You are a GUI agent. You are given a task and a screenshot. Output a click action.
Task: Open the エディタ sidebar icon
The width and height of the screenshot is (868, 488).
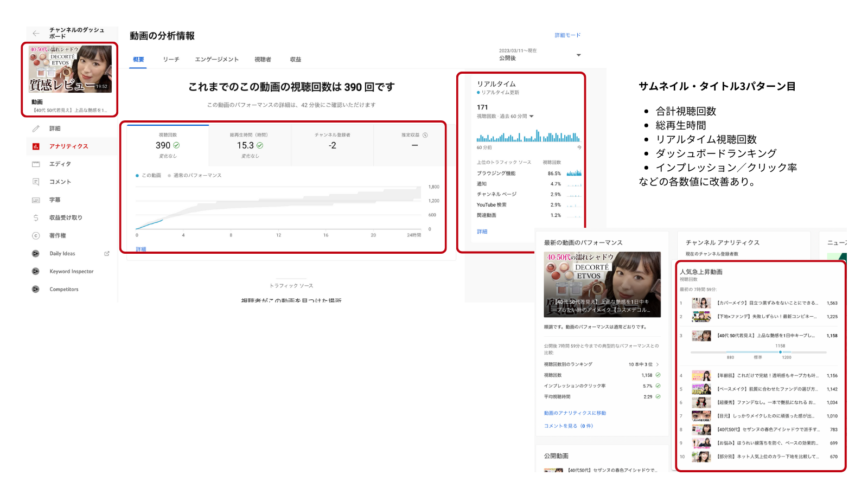click(x=36, y=164)
